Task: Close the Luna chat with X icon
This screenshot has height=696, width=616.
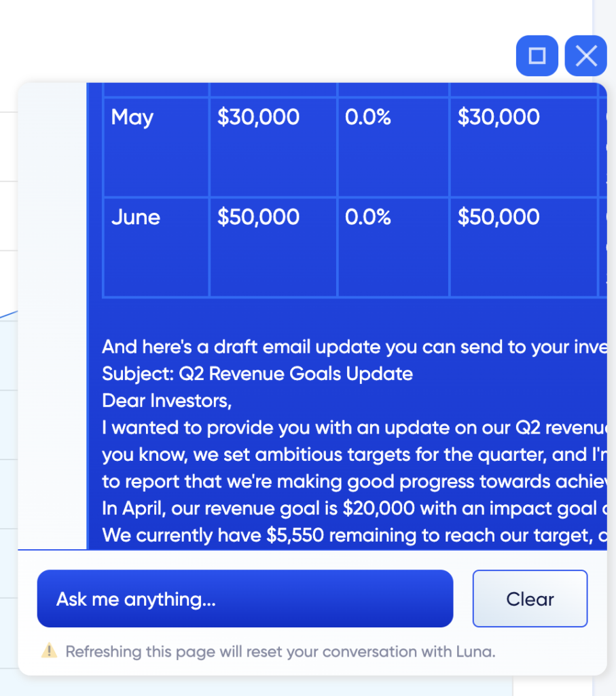Action: tap(586, 56)
